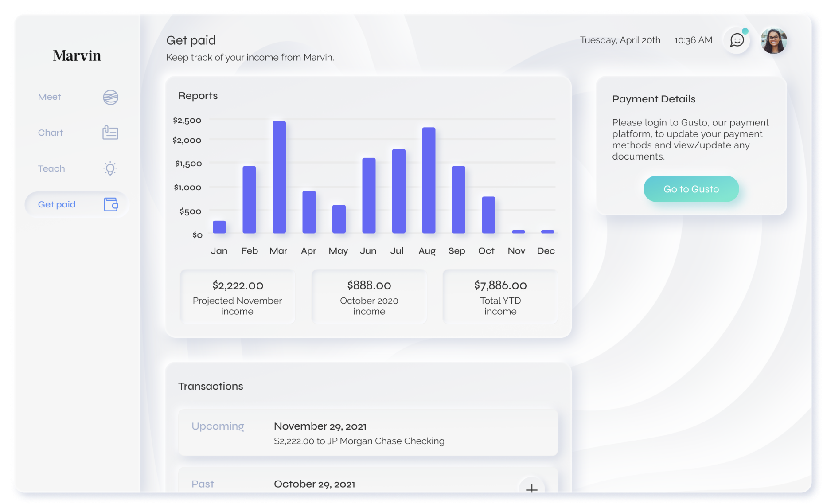Click the $2,222.00 to JP Morgan text

[359, 441]
